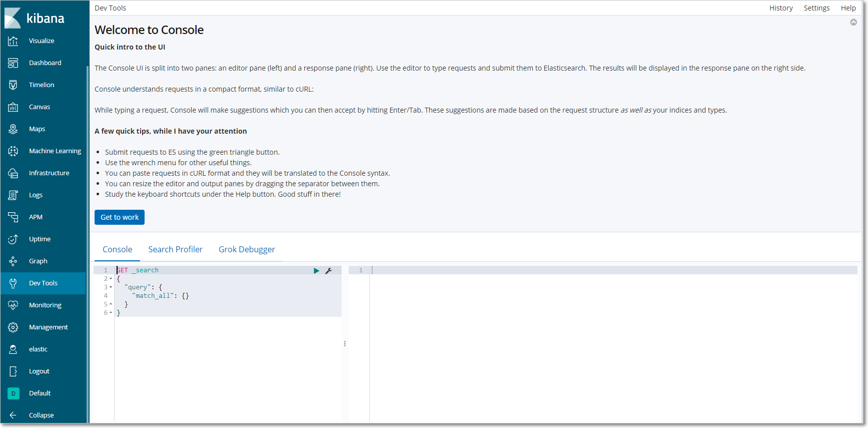Open the APM sidebar icon
868x428 pixels.
[x=13, y=217]
